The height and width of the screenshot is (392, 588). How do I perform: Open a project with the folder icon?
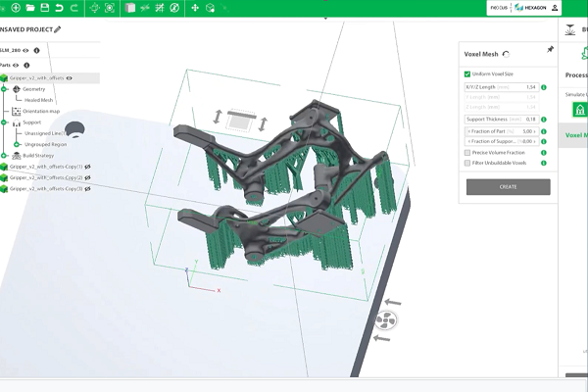tap(30, 8)
